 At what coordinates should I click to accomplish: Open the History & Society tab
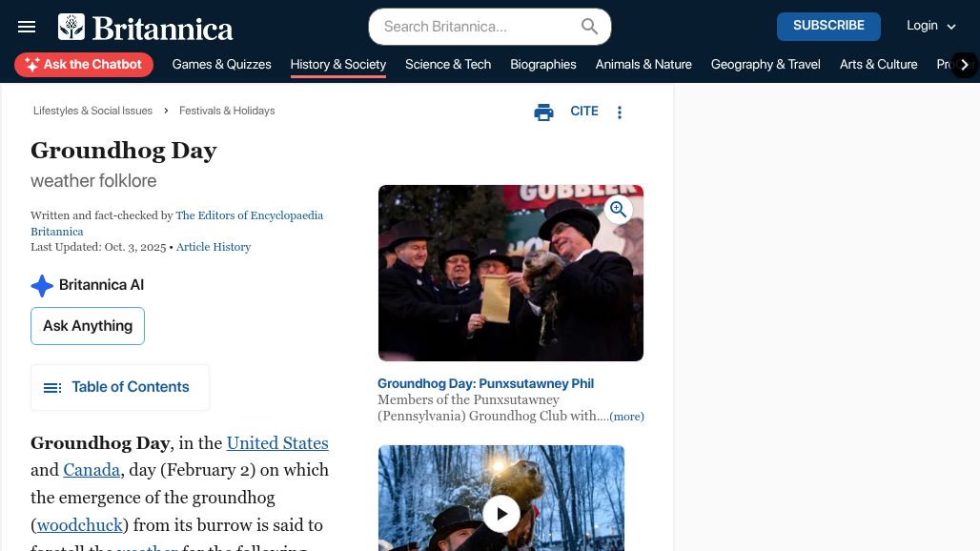pyautogui.click(x=337, y=64)
